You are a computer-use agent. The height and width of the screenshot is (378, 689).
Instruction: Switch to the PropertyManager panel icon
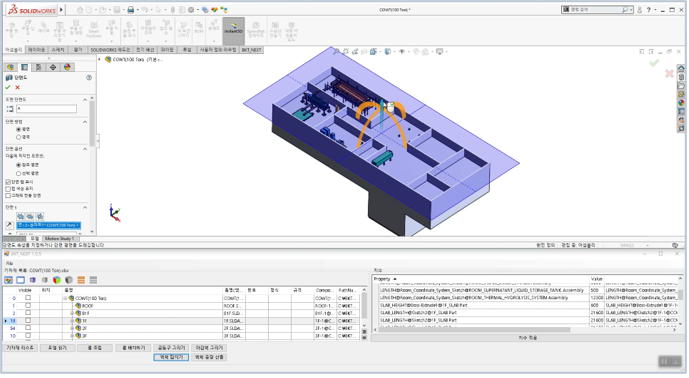pyautogui.click(x=25, y=67)
